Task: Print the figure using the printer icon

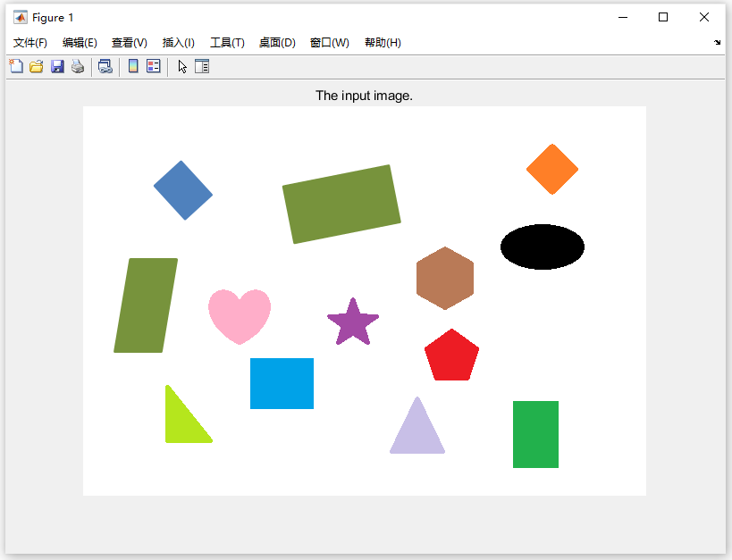Action: [78, 66]
